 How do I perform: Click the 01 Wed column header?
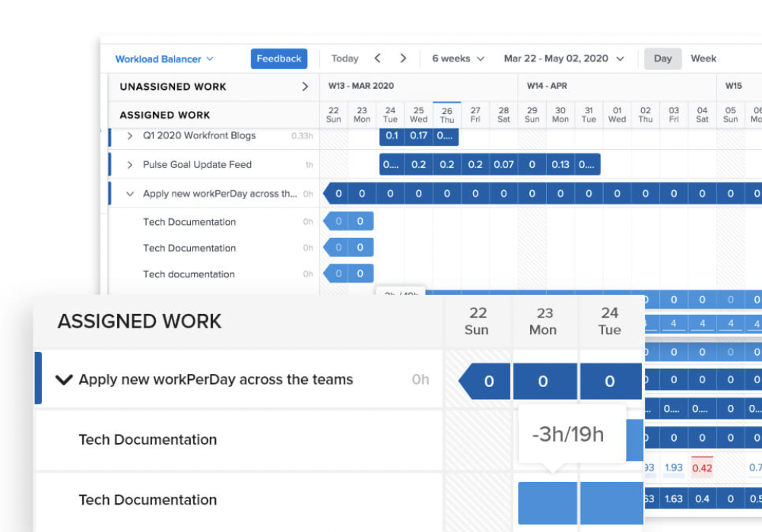tap(618, 115)
